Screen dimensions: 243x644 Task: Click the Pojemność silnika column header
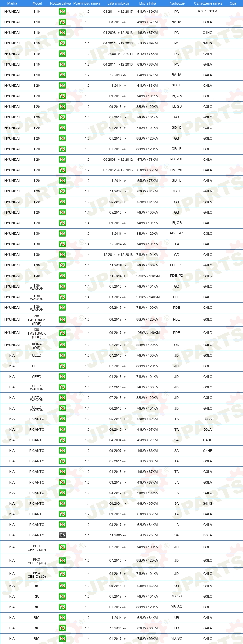(x=87, y=3)
